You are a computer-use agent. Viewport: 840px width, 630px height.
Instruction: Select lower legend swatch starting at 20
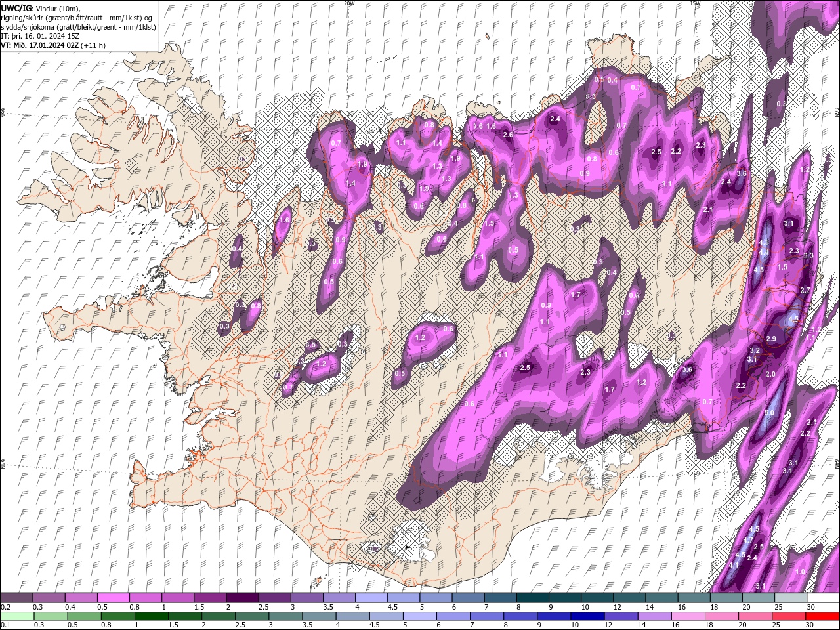coord(755,616)
